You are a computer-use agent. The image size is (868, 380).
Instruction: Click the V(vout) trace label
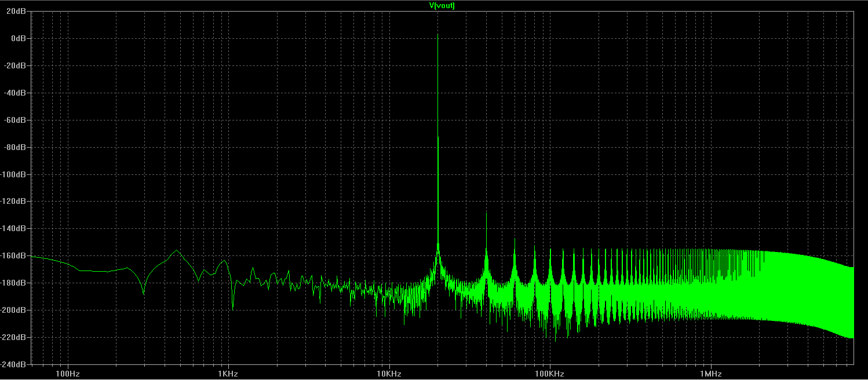click(x=437, y=5)
